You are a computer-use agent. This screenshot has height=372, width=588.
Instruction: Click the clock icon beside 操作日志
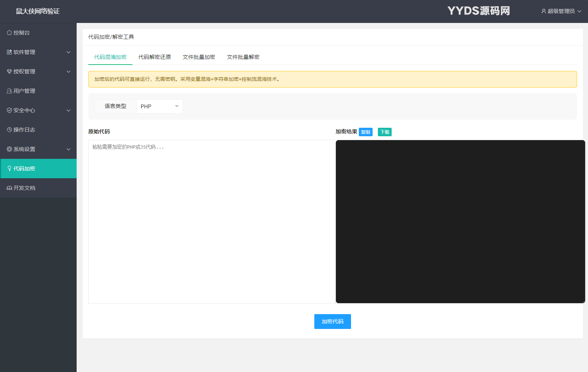pos(10,130)
